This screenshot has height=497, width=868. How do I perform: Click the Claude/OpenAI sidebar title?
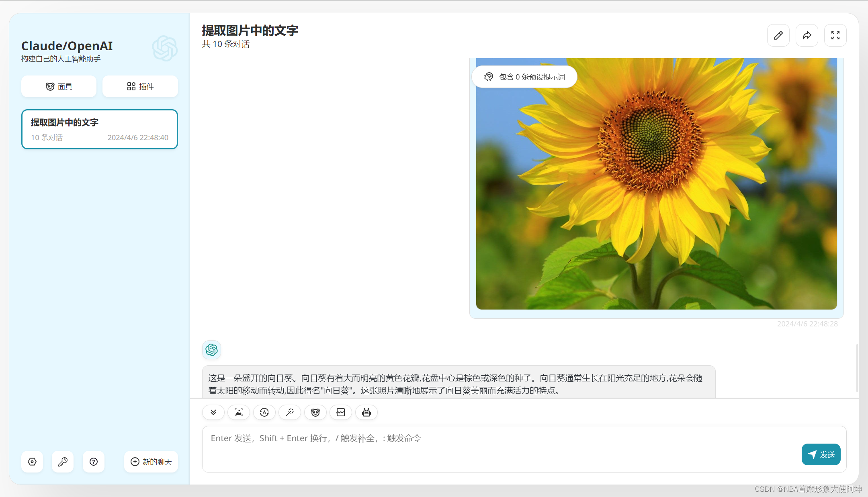pyautogui.click(x=67, y=46)
